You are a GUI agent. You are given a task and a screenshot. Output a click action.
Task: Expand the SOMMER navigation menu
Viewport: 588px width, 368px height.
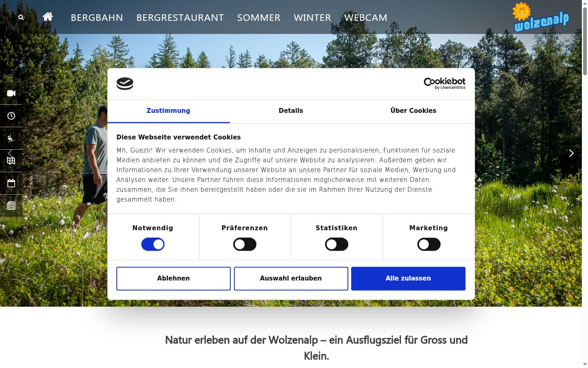259,18
